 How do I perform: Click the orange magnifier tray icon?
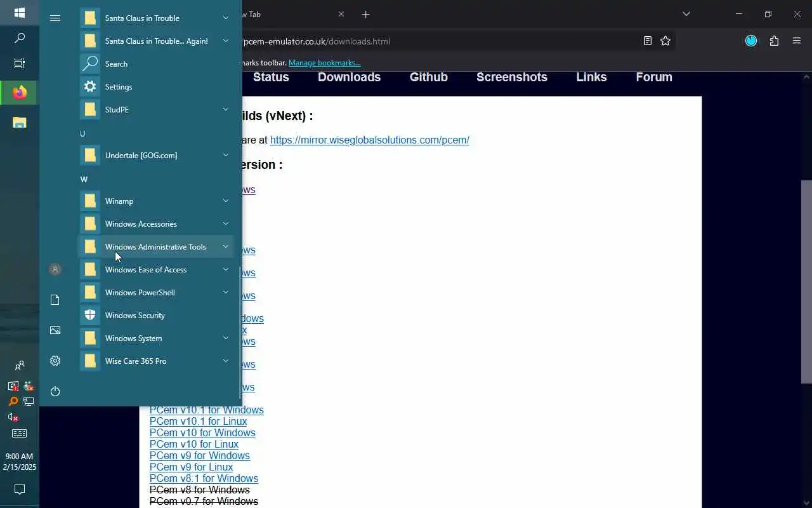point(13,401)
